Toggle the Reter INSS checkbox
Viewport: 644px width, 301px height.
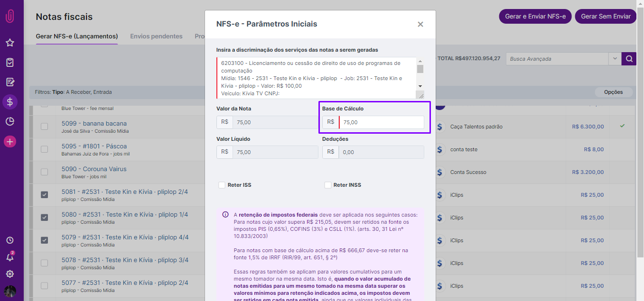tap(327, 185)
